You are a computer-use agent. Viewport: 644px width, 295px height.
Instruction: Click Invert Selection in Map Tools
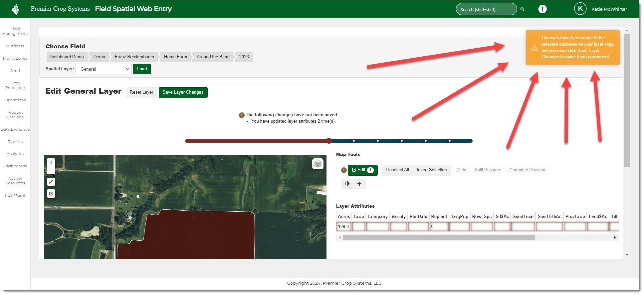pos(431,170)
